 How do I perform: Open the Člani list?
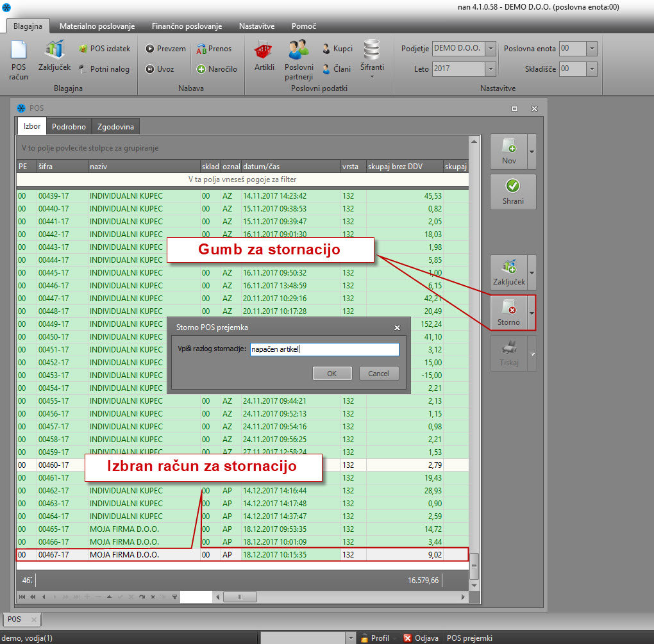tap(337, 69)
